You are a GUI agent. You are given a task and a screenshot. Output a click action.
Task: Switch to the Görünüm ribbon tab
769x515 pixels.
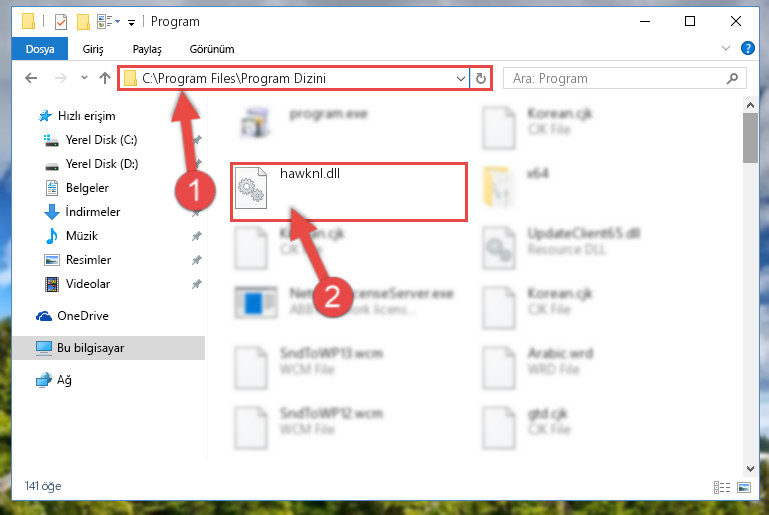212,49
